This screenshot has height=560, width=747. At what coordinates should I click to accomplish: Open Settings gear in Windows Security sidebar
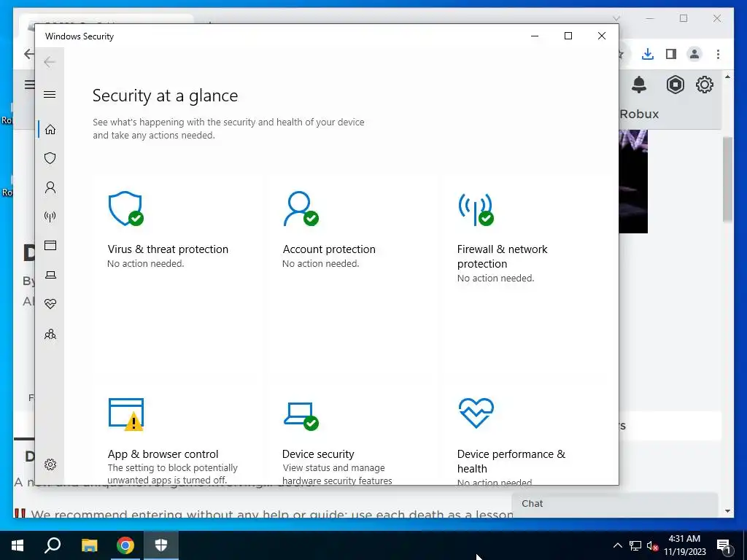[x=50, y=464]
